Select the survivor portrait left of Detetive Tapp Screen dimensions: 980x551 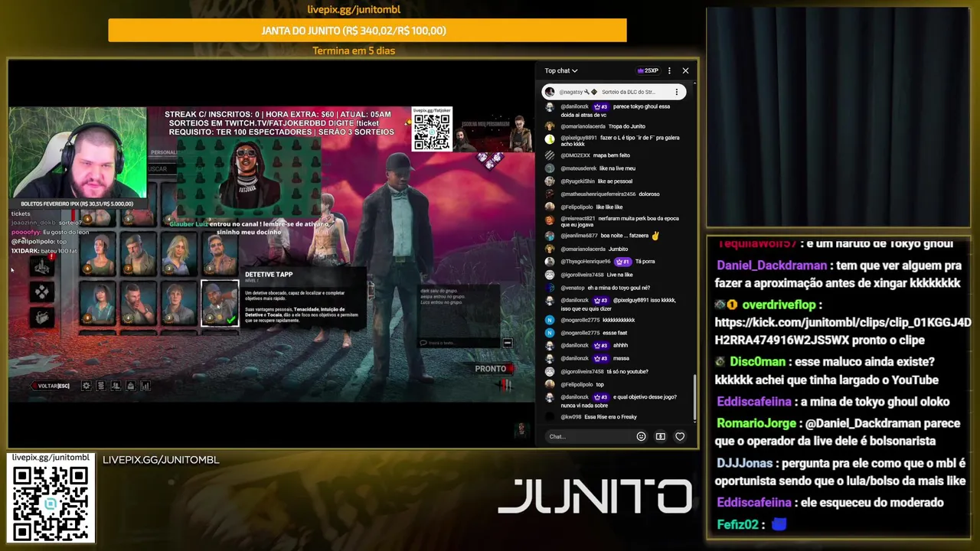(179, 303)
